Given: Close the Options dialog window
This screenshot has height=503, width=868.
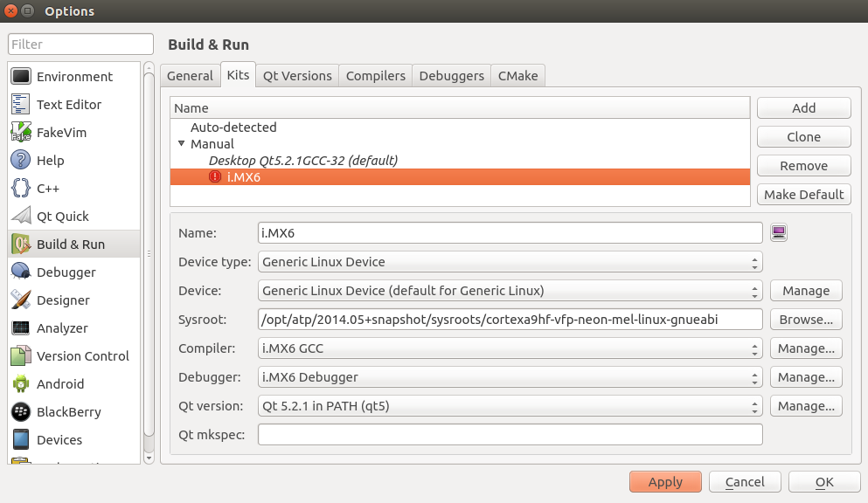Looking at the screenshot, I should coord(10,10).
